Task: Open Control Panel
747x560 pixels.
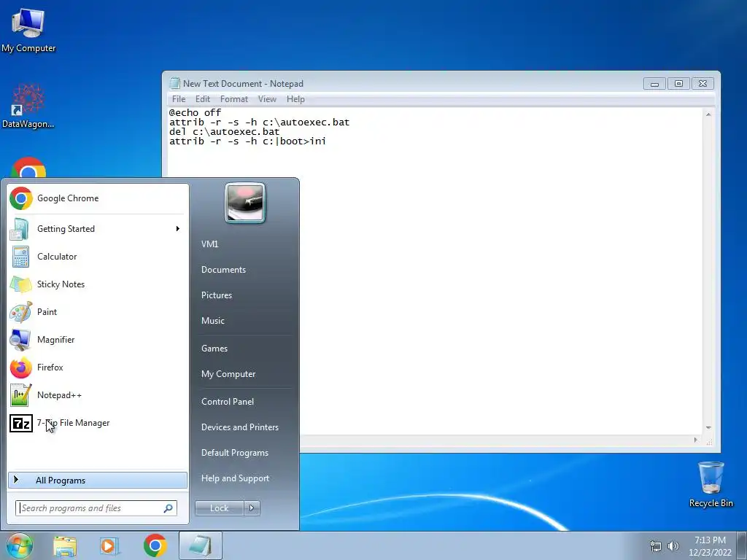Action: pos(228,402)
